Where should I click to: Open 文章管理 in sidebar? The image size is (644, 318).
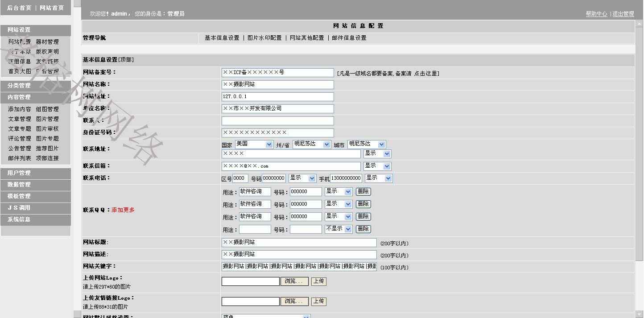(20, 119)
